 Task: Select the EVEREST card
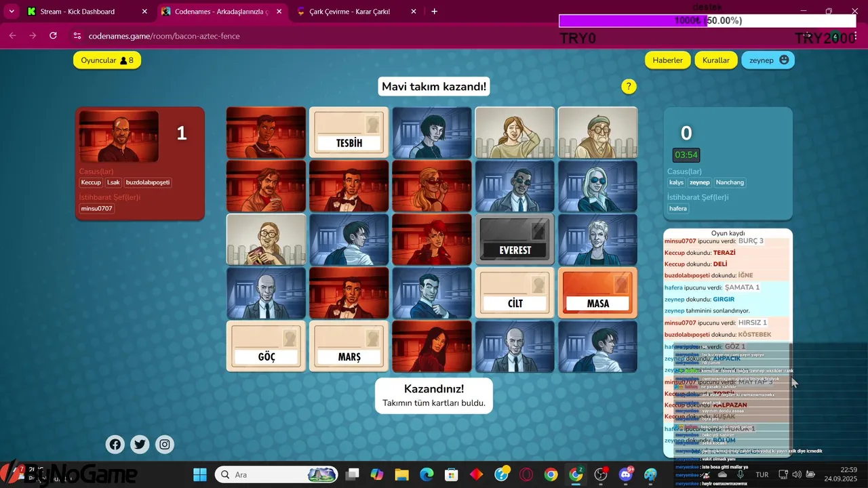pyautogui.click(x=515, y=239)
